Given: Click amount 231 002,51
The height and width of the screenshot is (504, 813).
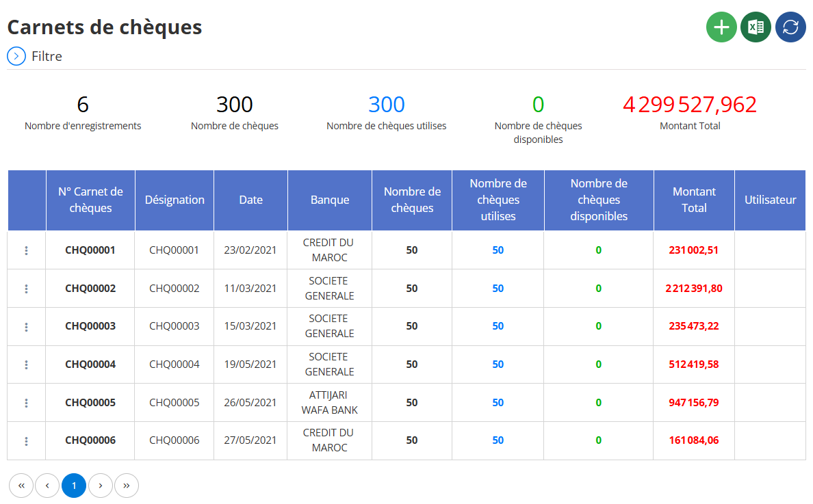Looking at the screenshot, I should [x=694, y=250].
